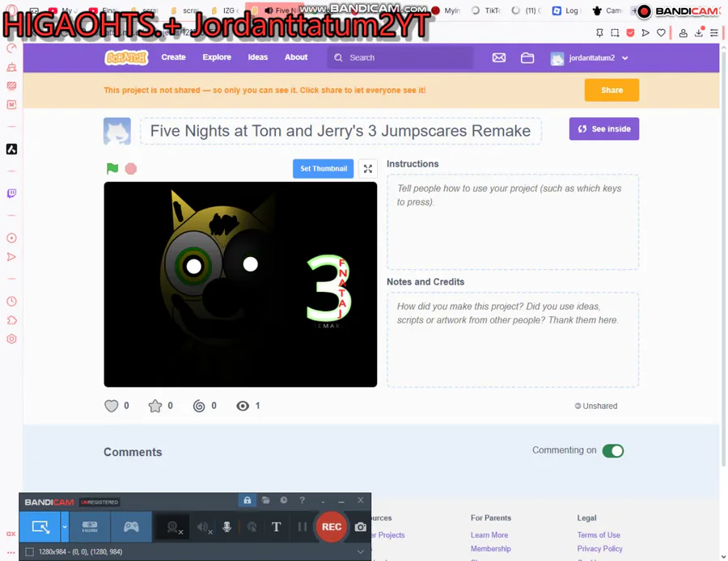Open Bandicam scheduled recording clock

pos(284,500)
